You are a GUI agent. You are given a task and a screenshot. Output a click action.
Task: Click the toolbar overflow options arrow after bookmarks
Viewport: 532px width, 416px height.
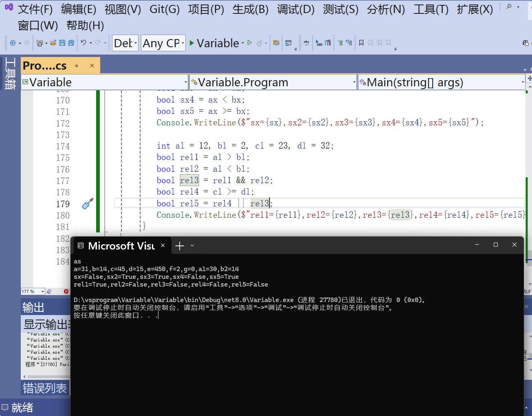pos(395,49)
